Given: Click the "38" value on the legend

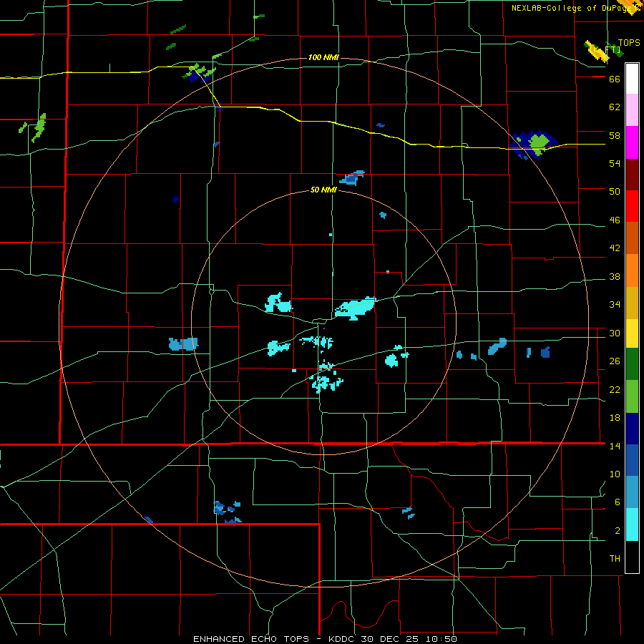Looking at the screenshot, I should tap(615, 276).
